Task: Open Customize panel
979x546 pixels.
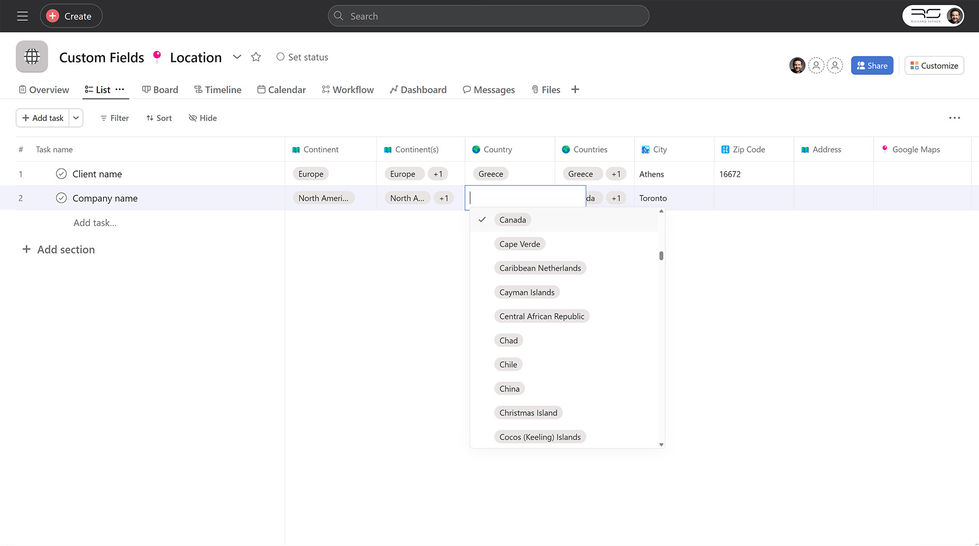Action: tap(934, 66)
